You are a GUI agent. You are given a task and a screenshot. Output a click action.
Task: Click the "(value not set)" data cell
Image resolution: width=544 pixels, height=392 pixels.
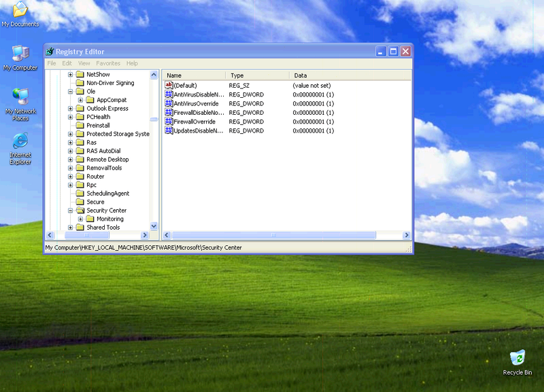coord(311,86)
